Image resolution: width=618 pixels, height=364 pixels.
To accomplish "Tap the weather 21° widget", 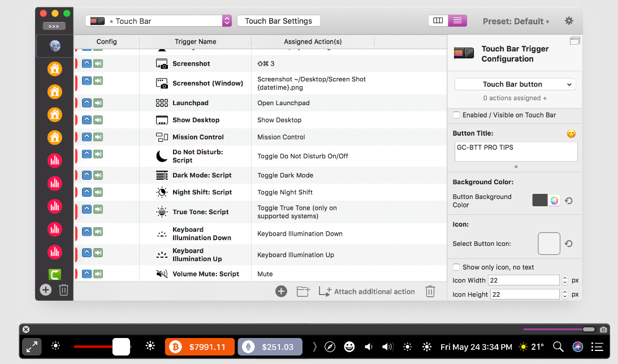I will click(531, 346).
